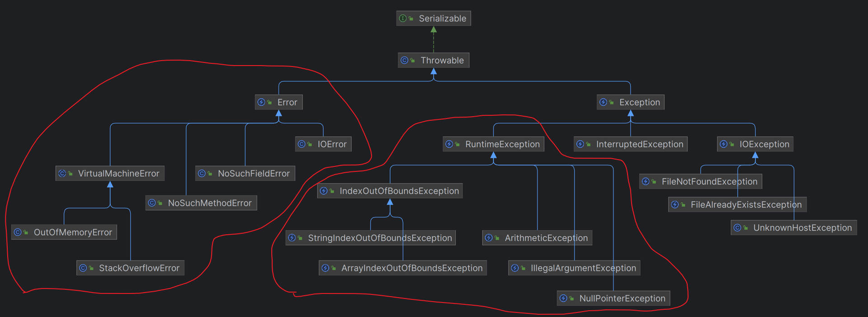This screenshot has height=317, width=868.
Task: Click the exception icon beside StringIndexOutOfBoundsException
Action: coord(292,238)
